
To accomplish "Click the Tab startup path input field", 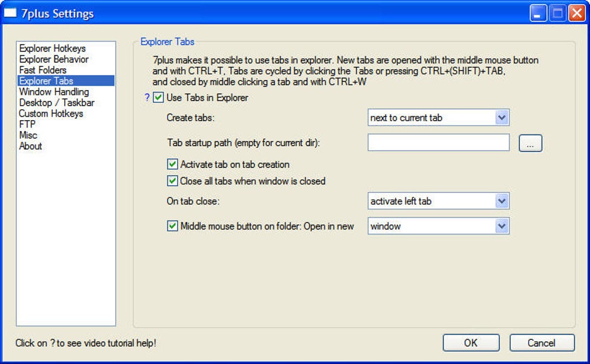I will 438,143.
